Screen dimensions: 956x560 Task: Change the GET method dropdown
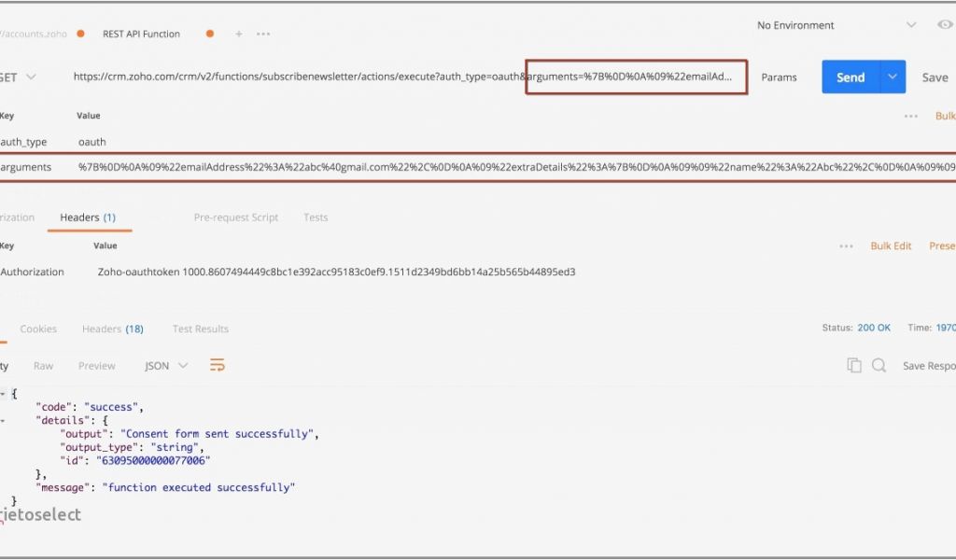[17, 77]
